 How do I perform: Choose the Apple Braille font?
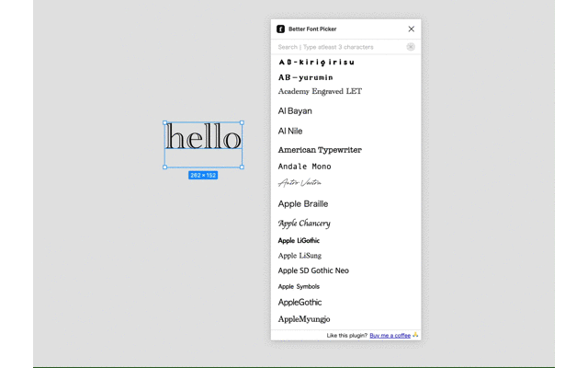[303, 204]
